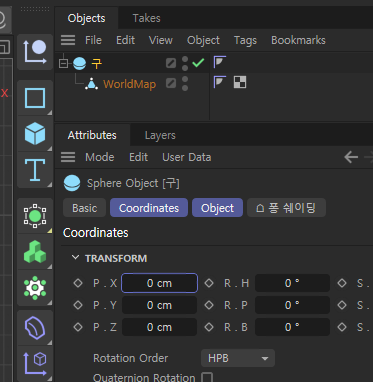Go back with Attributes left arrow

click(x=351, y=157)
